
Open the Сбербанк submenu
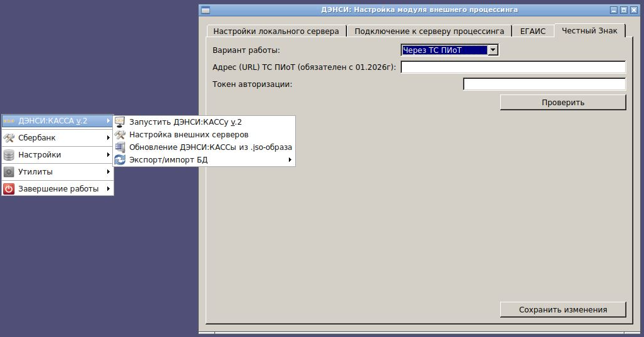click(57, 138)
